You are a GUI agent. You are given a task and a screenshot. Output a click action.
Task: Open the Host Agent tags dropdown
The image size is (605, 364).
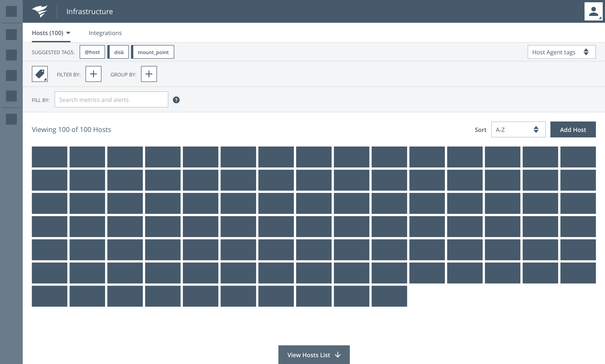click(561, 52)
